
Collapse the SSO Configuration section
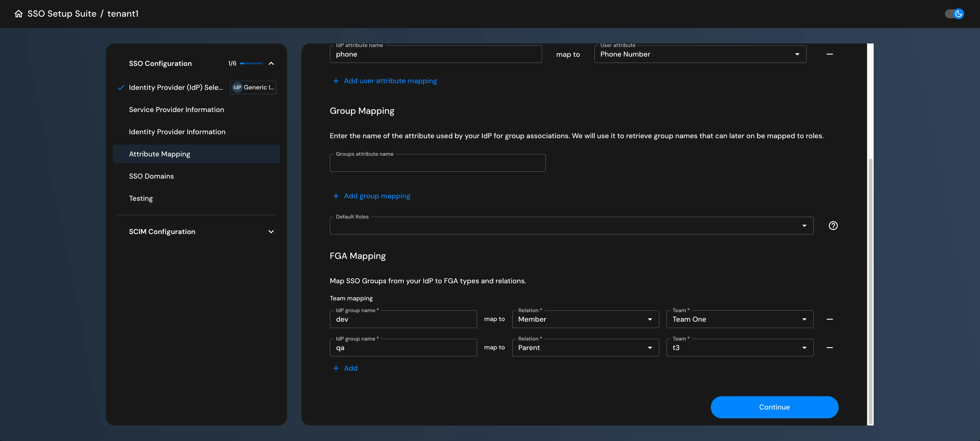pos(271,63)
